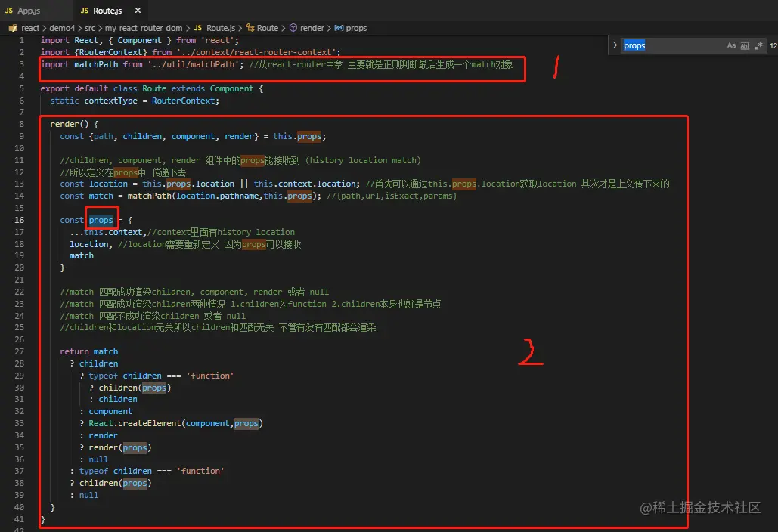Click null on line 36
Image resolution: width=778 pixels, height=532 pixels.
coord(98,459)
